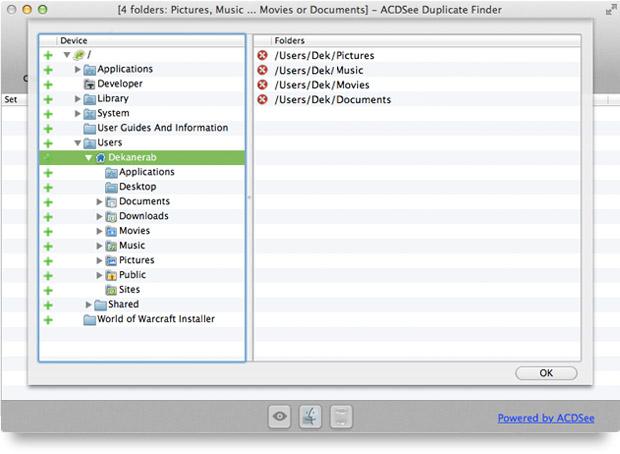
Task: Expand the Music folder under Dekanerab
Action: [x=99, y=246]
